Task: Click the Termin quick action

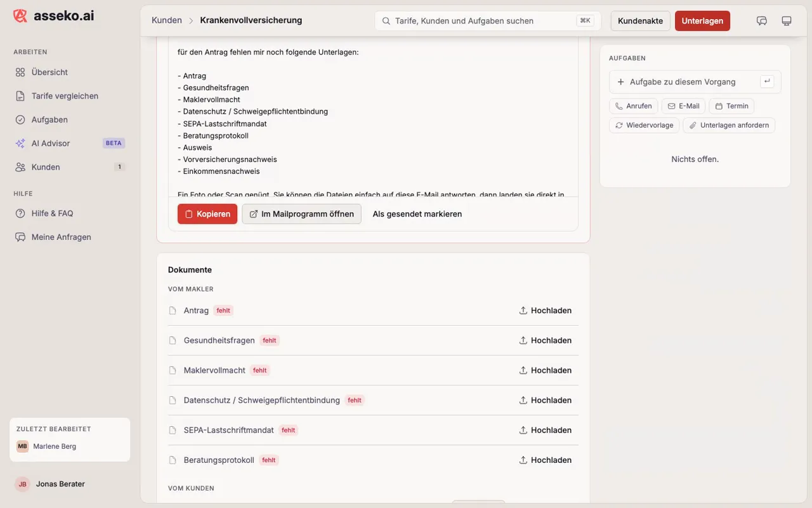Action: 731,106
